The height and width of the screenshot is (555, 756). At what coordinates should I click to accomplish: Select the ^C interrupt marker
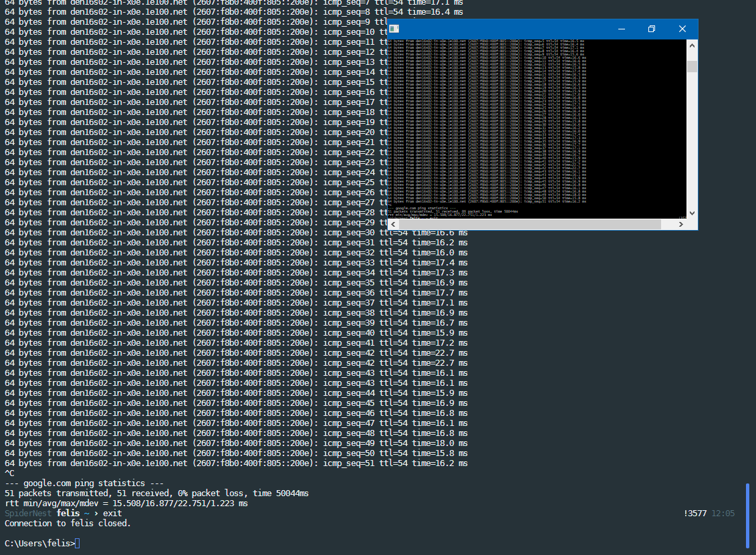(7, 473)
